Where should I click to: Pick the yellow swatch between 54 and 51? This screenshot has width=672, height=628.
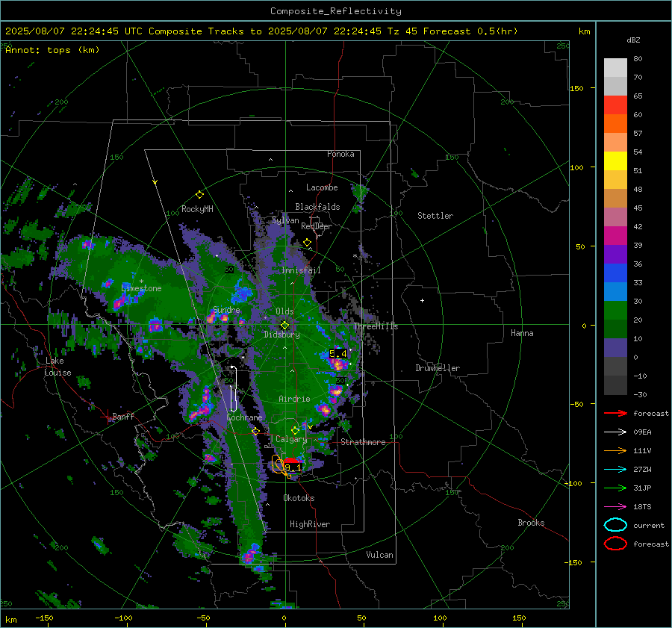click(615, 161)
